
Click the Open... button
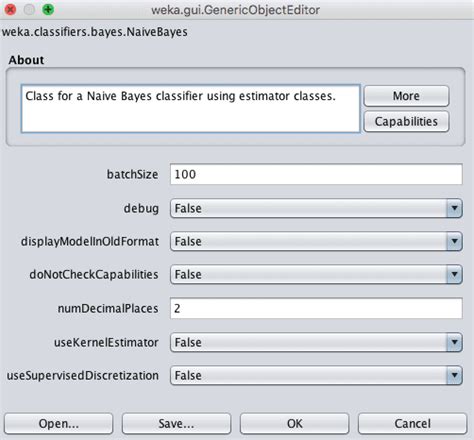59,424
